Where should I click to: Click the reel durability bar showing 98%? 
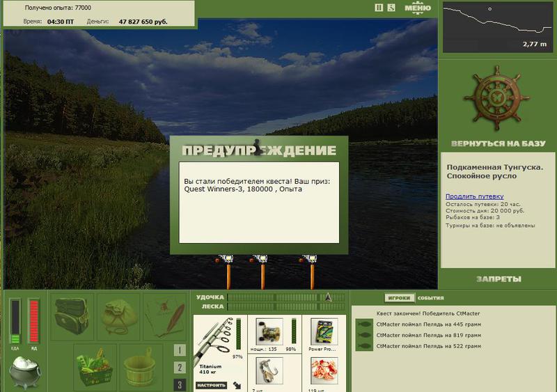tap(294, 331)
